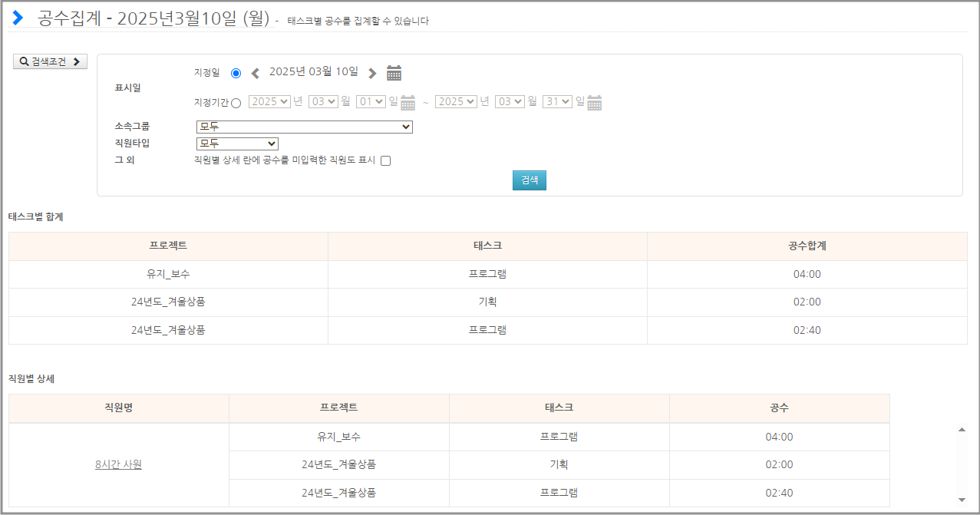980x515 pixels.
Task: Open the 8시간 사원 employee link
Action: 118,464
